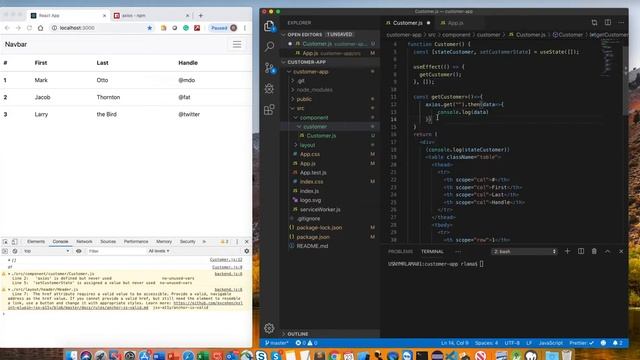Open the Run and Debug view
640x360 pixels.
coord(269,89)
